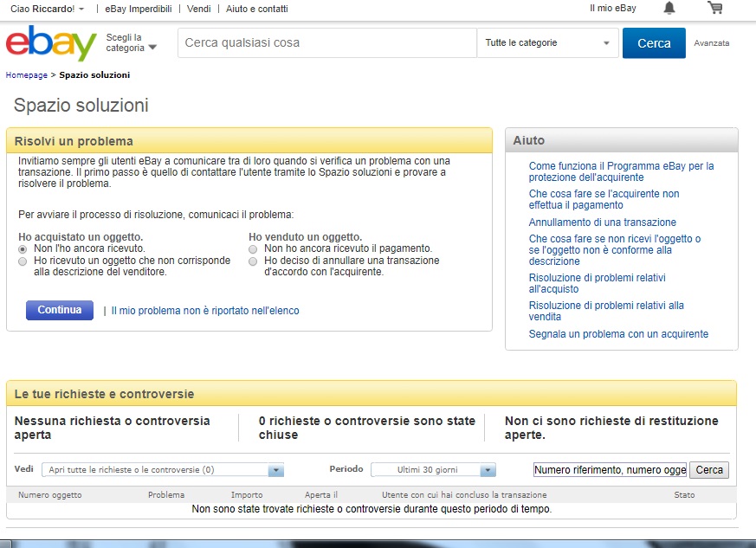
Task: Click the 'Continua' button
Action: [x=60, y=310]
